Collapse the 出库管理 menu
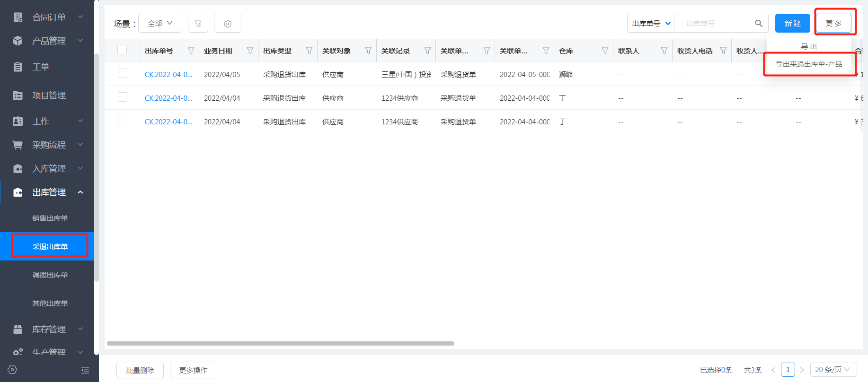The height and width of the screenshot is (382, 868). coord(80,192)
